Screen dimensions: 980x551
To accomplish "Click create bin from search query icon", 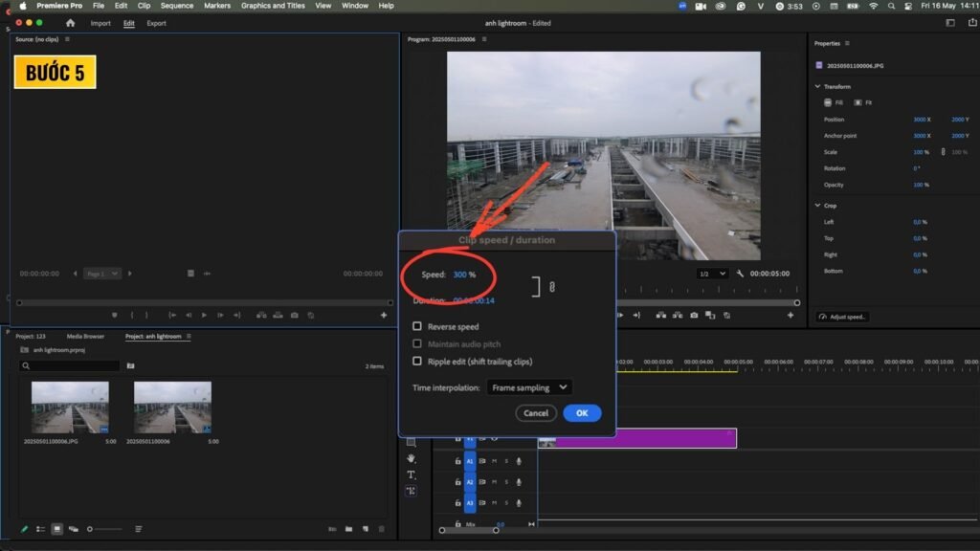I will (130, 366).
